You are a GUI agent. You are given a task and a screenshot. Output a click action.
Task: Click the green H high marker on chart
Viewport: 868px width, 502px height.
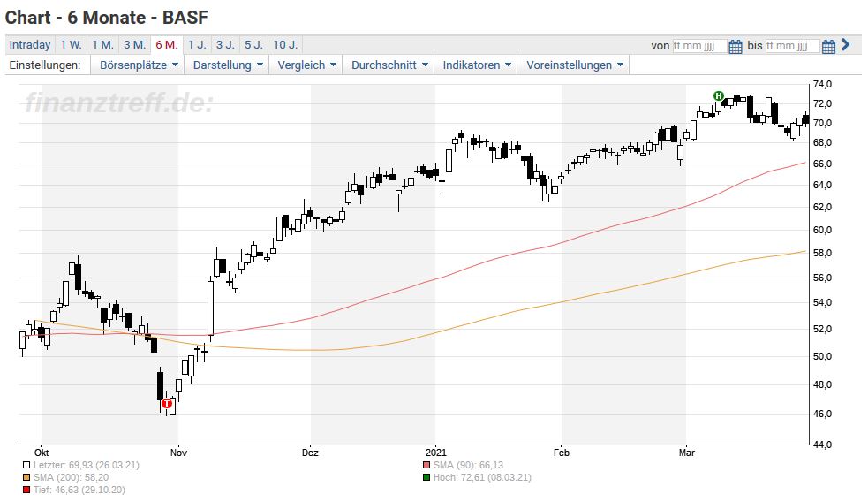click(719, 95)
